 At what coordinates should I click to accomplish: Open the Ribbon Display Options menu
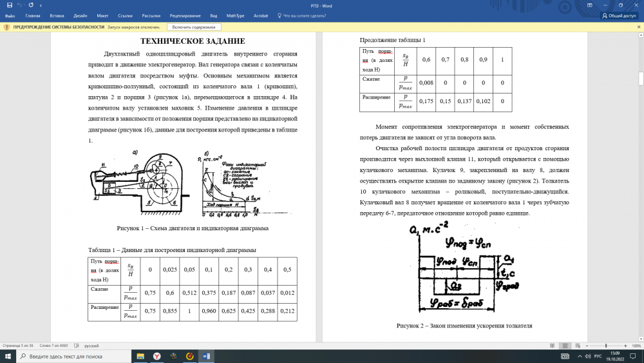click(x=589, y=5)
